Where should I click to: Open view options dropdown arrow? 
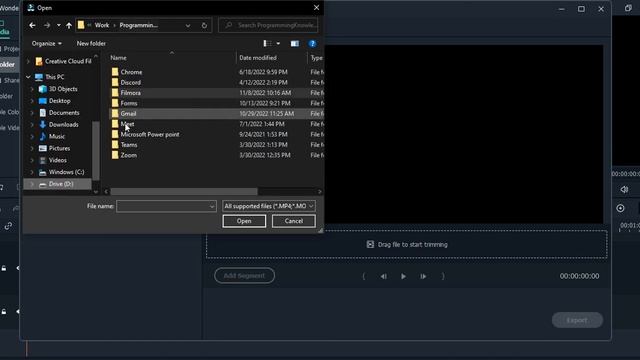tap(278, 43)
